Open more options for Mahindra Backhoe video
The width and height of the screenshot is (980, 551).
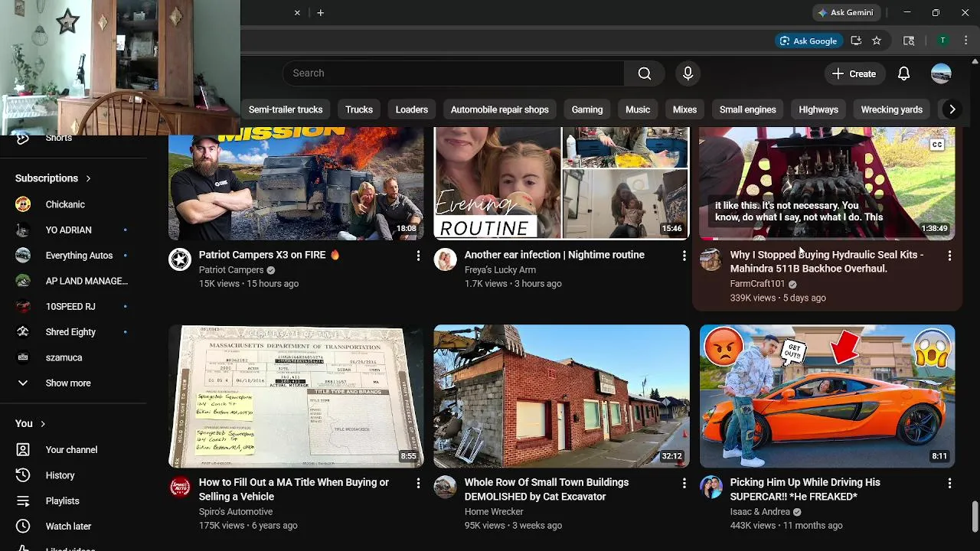pos(949,256)
